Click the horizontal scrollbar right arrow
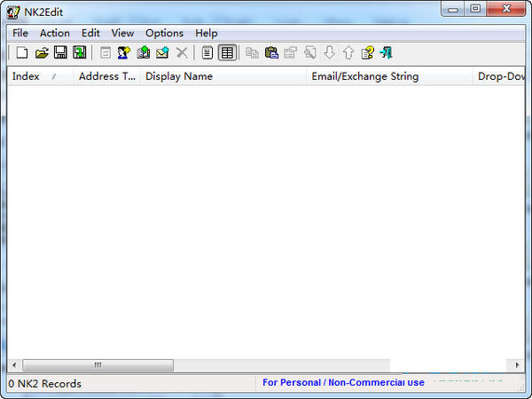This screenshot has height=399, width=532. 517,365
